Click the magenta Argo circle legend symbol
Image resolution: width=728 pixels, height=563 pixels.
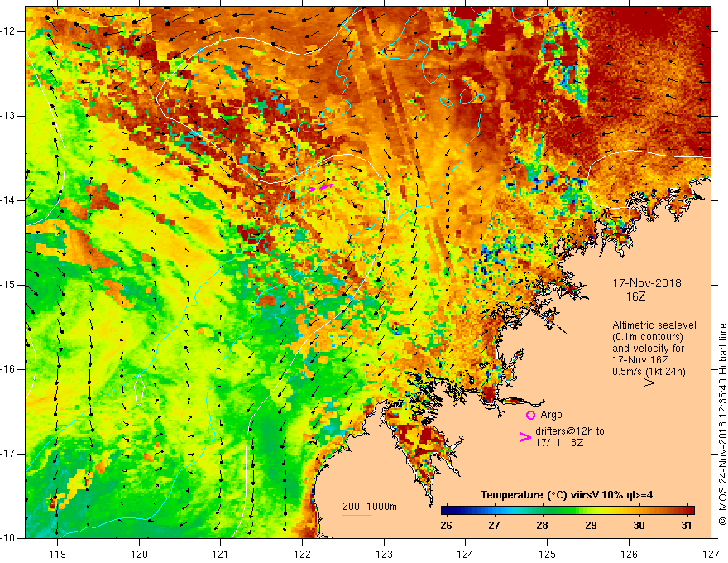pos(530,416)
